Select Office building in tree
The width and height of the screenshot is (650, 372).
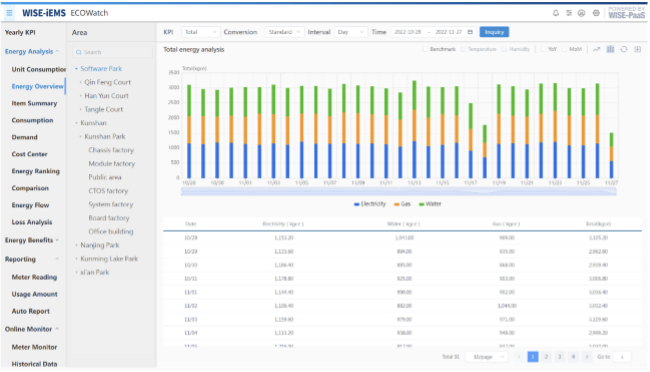click(x=111, y=232)
